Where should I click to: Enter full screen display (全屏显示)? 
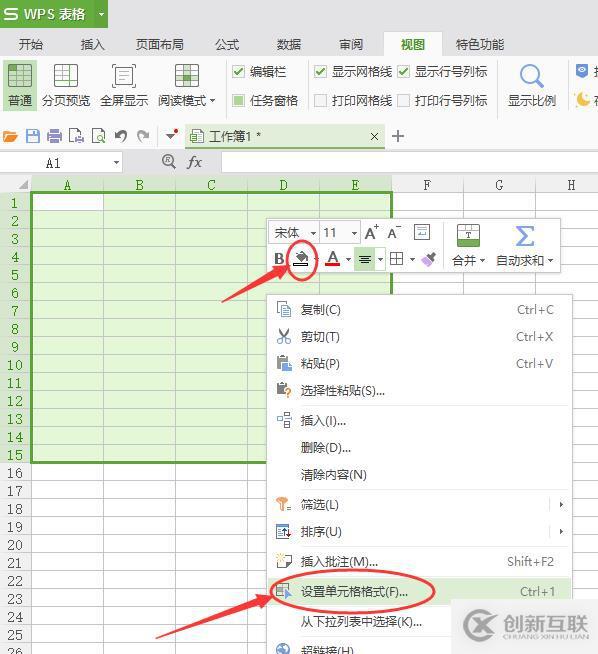tap(124, 86)
